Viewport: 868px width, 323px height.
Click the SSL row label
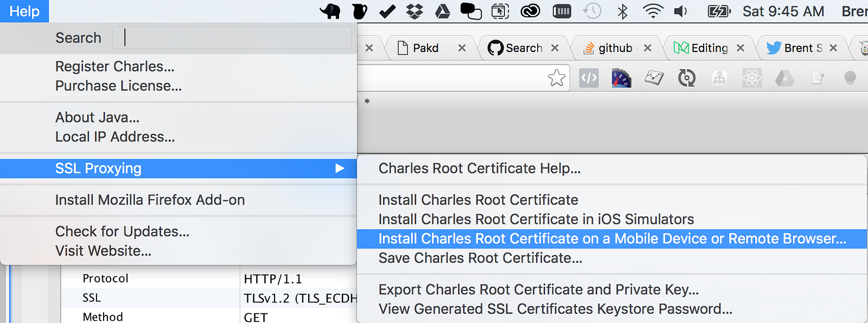click(x=92, y=298)
